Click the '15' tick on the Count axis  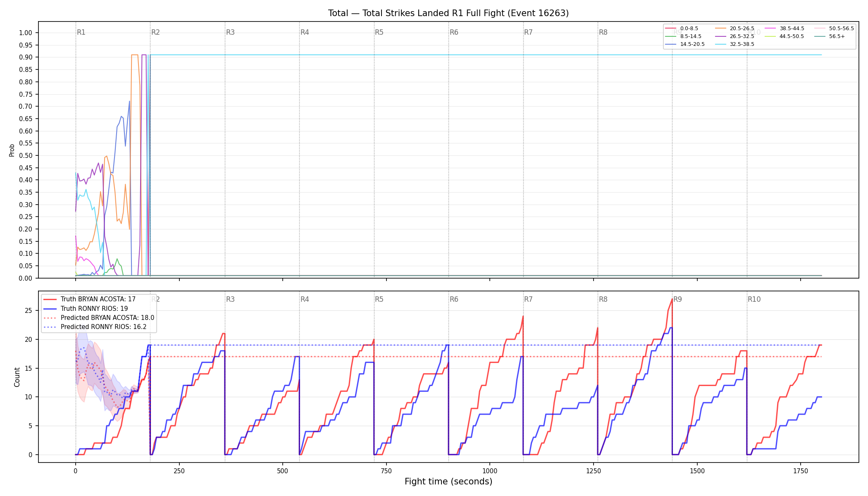[x=29, y=368]
